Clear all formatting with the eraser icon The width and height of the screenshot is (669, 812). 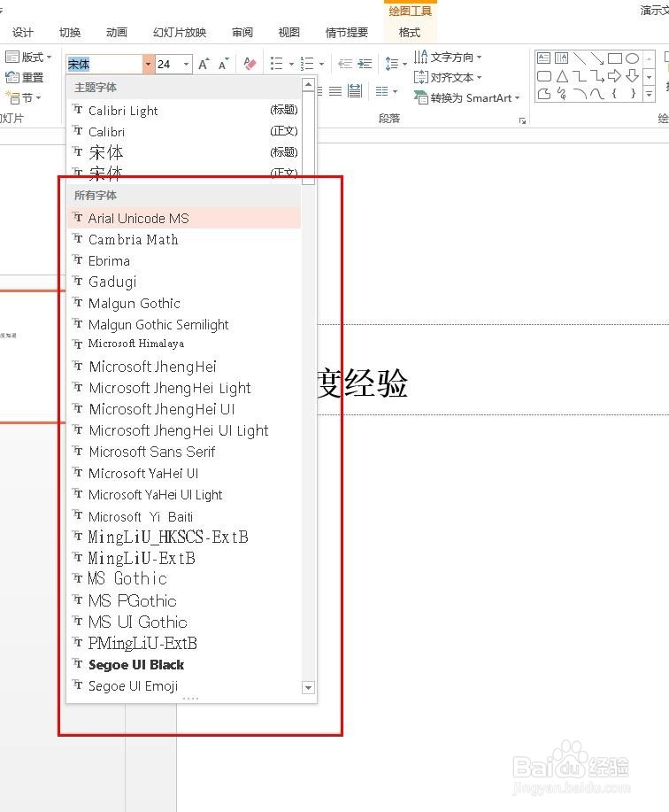pos(250,64)
